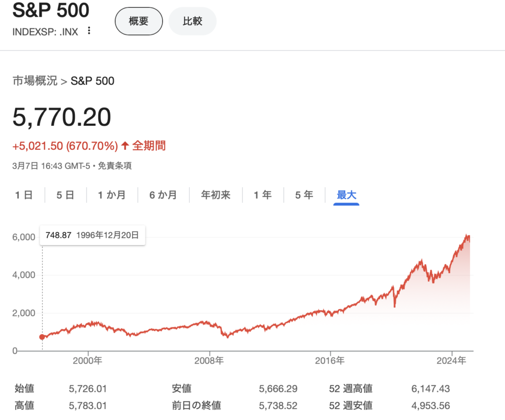Screen dimensions: 505x420
Task: Click the 比較 button
Action: [x=192, y=21]
